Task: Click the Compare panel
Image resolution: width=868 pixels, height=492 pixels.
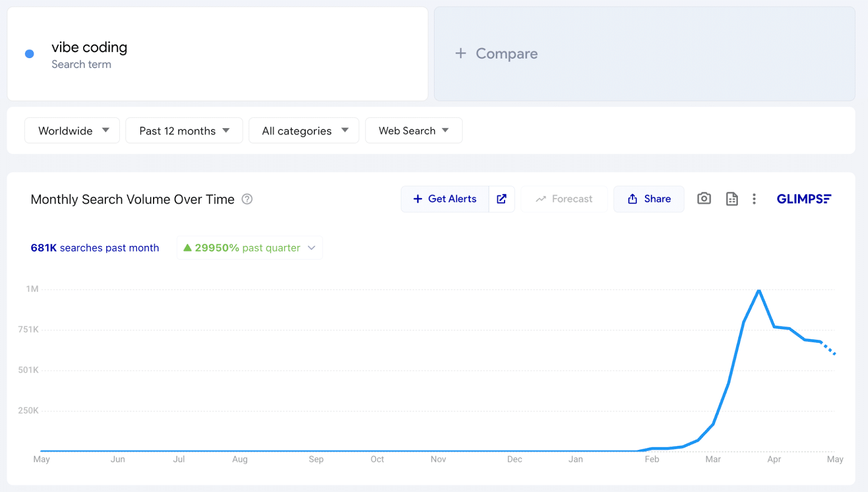Action: [x=644, y=54]
